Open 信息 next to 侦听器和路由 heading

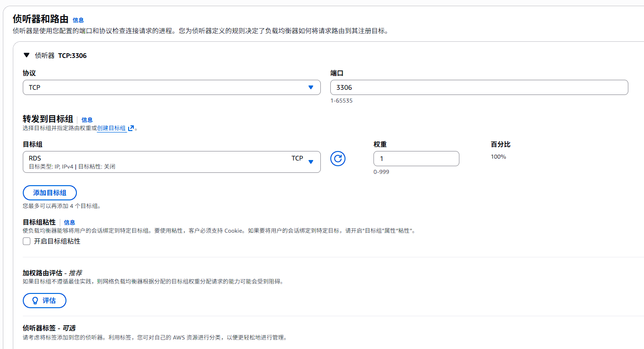pyautogui.click(x=78, y=20)
